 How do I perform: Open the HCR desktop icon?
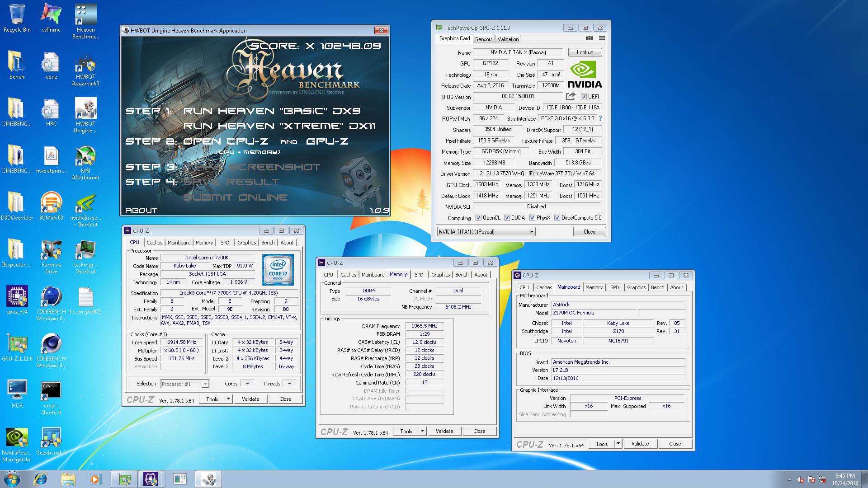(x=17, y=394)
